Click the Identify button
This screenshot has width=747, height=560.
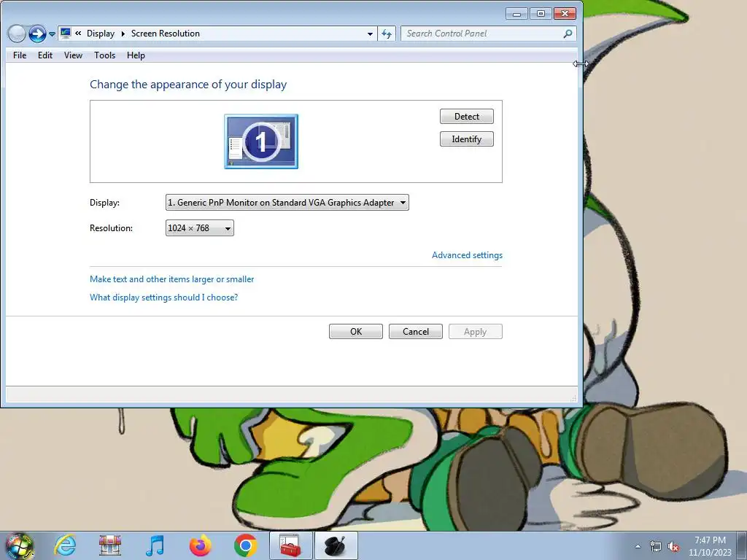(x=466, y=139)
